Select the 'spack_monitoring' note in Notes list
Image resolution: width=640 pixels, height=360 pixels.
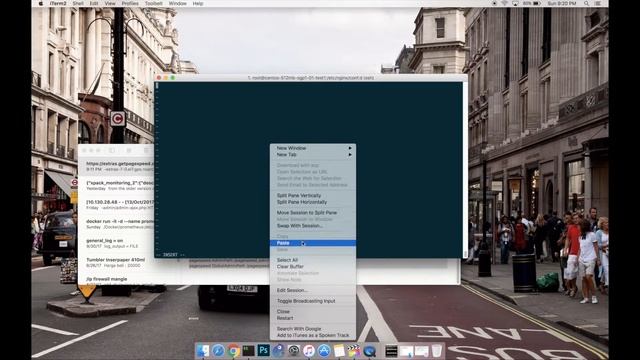click(116, 185)
